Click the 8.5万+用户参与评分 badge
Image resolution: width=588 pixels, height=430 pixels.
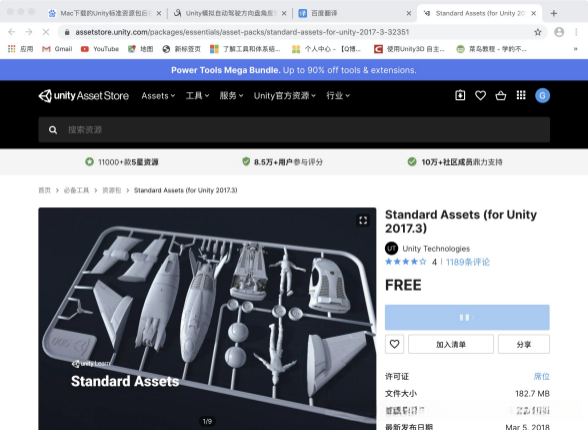click(282, 162)
